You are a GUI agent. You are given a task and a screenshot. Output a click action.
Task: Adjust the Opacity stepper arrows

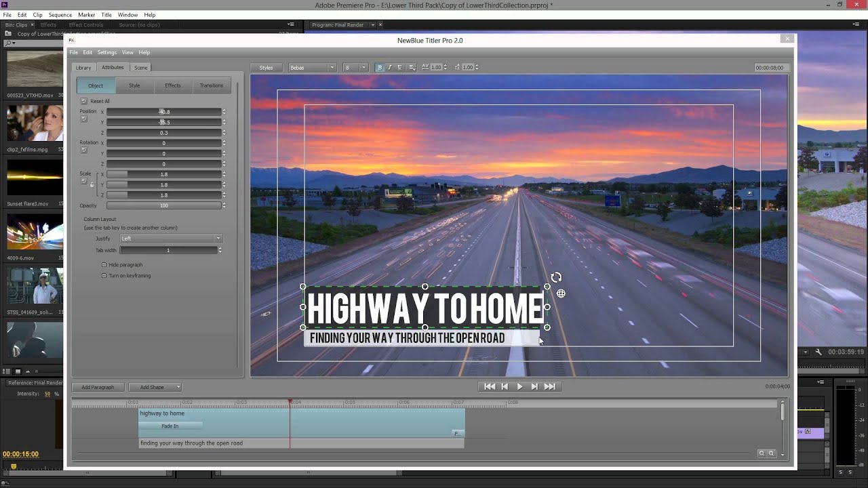(224, 205)
